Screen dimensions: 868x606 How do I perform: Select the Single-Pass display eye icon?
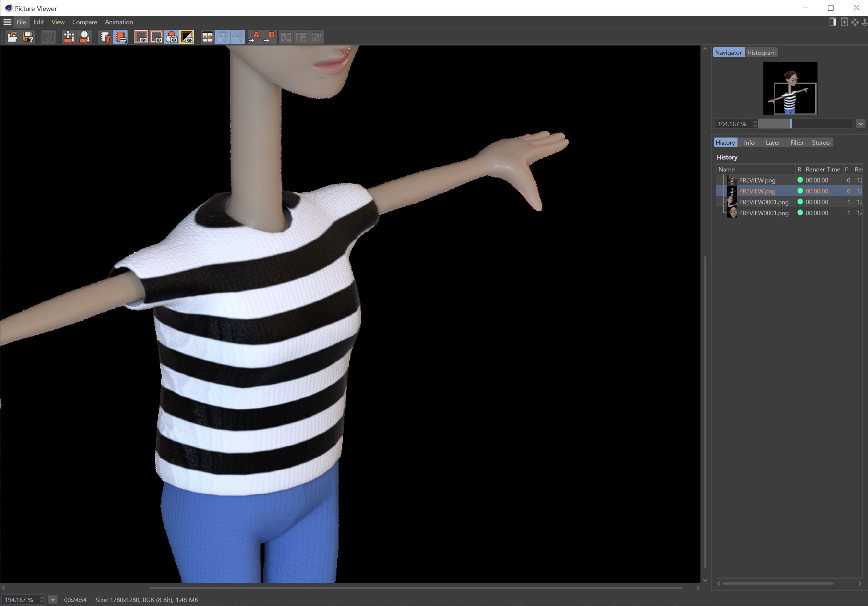click(x=156, y=37)
